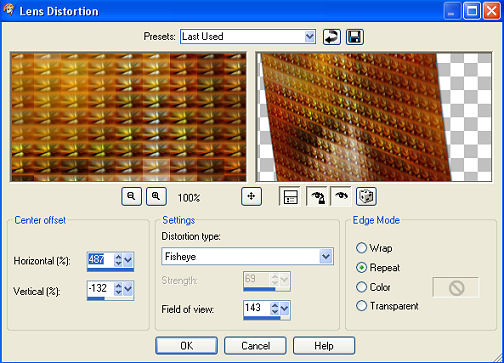
Task: Maximize the Lens Distortion window
Action: pyautogui.click(x=472, y=11)
